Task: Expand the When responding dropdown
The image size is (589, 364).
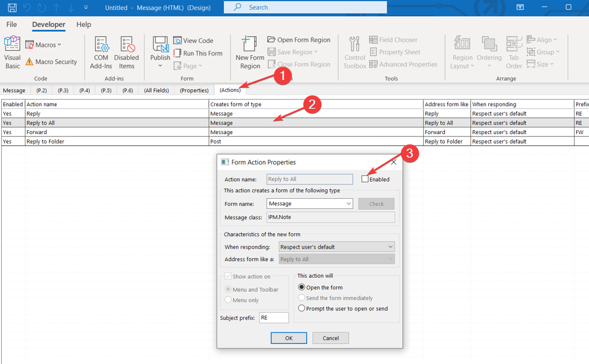Action: pos(390,247)
